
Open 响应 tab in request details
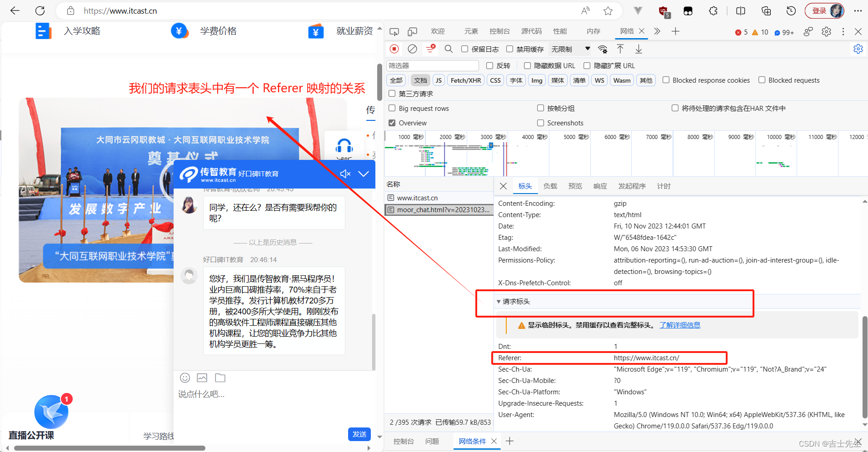pyautogui.click(x=600, y=186)
